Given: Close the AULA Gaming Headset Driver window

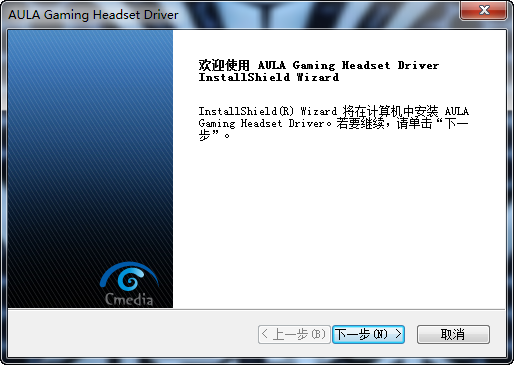Looking at the screenshot, I should [x=484, y=10].
